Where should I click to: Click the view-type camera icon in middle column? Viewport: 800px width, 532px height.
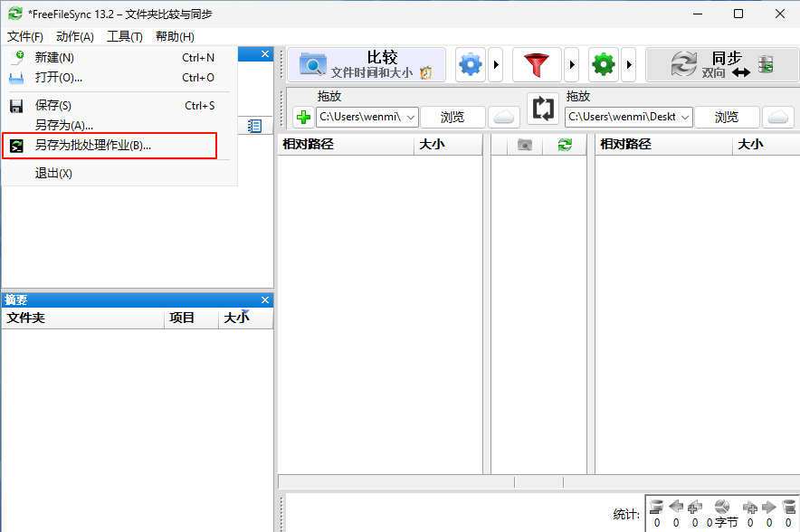click(x=524, y=145)
